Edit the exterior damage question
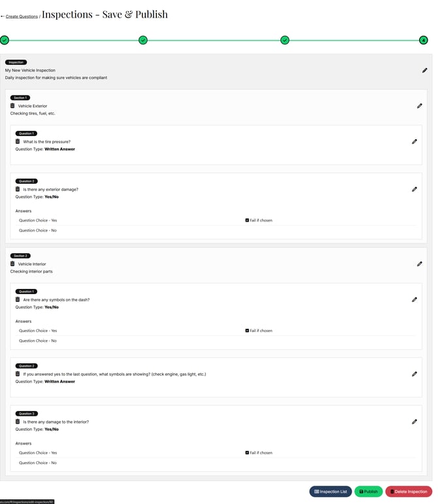This screenshot has height=504, width=438. coord(414,189)
